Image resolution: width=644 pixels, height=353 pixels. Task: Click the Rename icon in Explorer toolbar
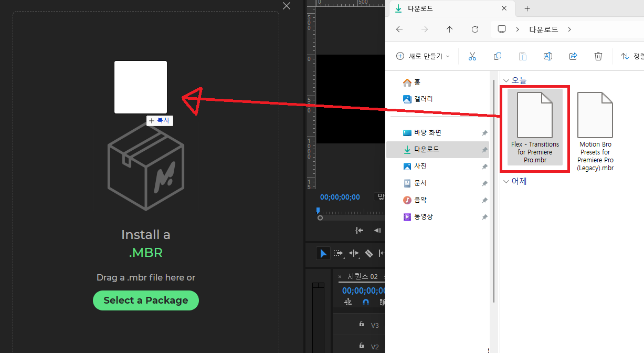[x=547, y=56]
